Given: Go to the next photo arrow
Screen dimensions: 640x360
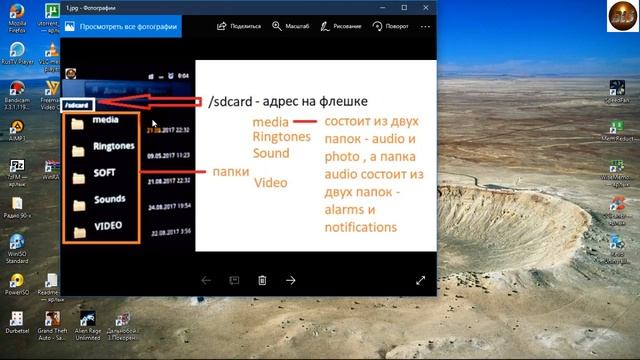Looking at the screenshot, I should 291,280.
